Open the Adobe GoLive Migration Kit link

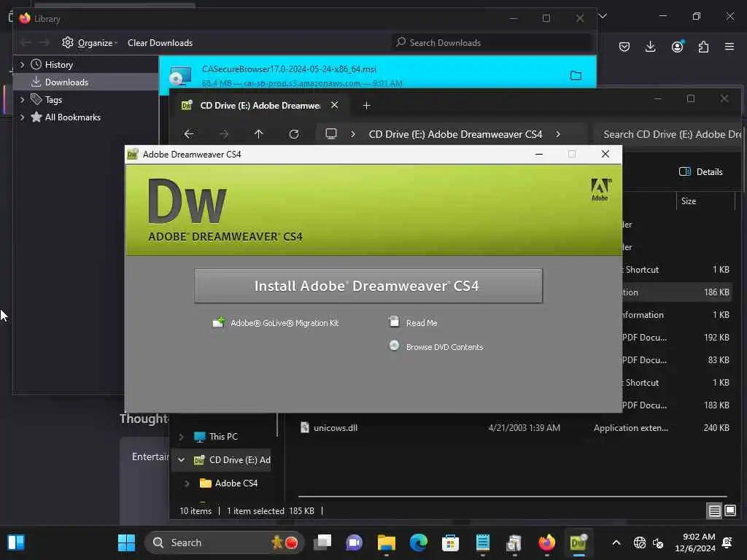(x=285, y=323)
